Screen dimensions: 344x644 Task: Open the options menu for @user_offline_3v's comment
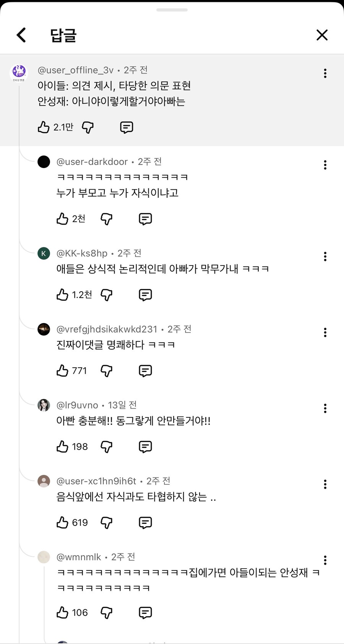pyautogui.click(x=325, y=73)
